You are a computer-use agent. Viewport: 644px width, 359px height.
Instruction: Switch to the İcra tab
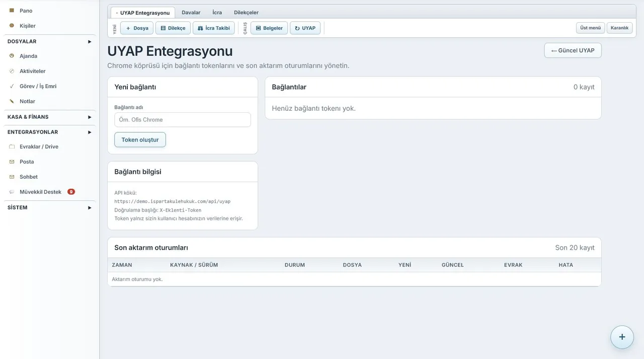click(x=217, y=13)
